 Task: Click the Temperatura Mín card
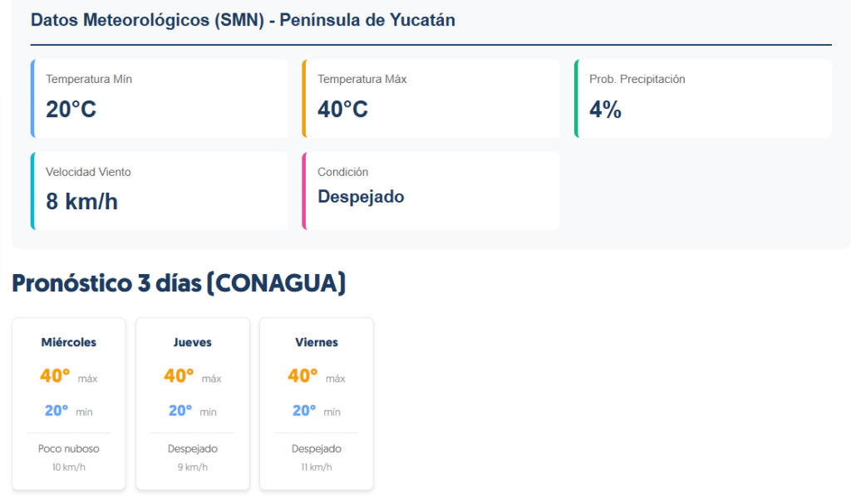[x=160, y=99]
